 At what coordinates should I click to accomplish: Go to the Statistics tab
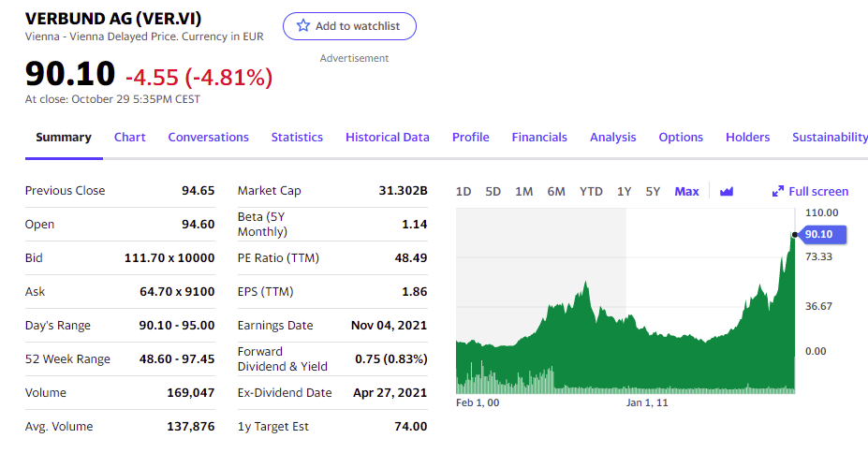[x=297, y=138]
